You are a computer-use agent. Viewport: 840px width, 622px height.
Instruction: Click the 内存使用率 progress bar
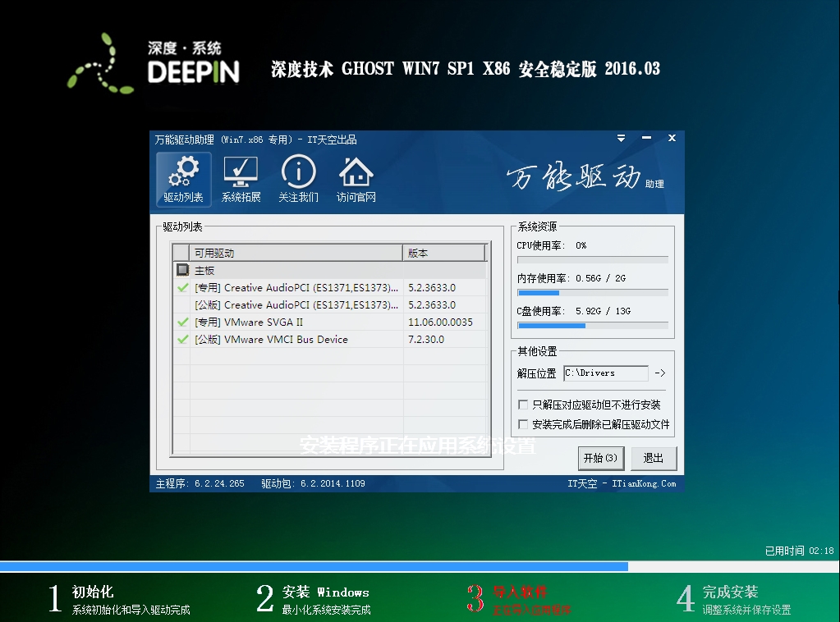click(x=593, y=293)
